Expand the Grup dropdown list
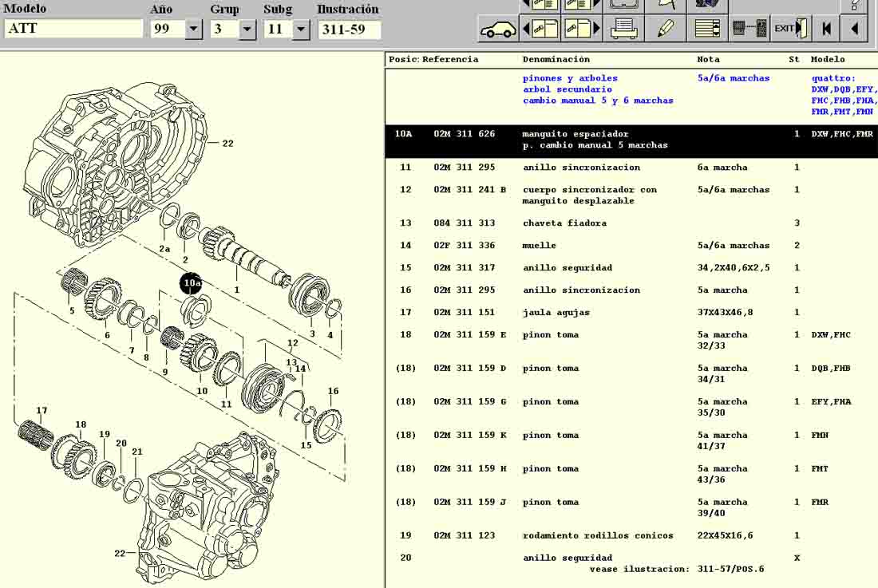Image resolution: width=878 pixels, height=588 pixels. (247, 30)
